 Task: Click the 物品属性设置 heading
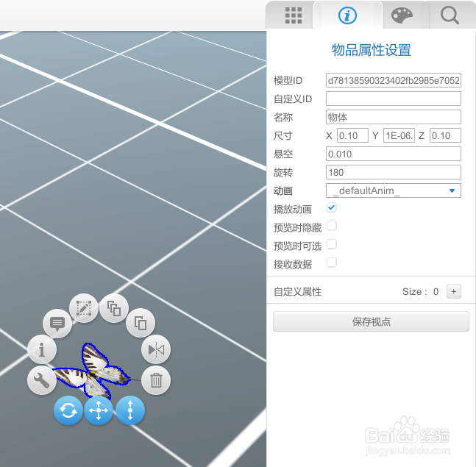371,50
